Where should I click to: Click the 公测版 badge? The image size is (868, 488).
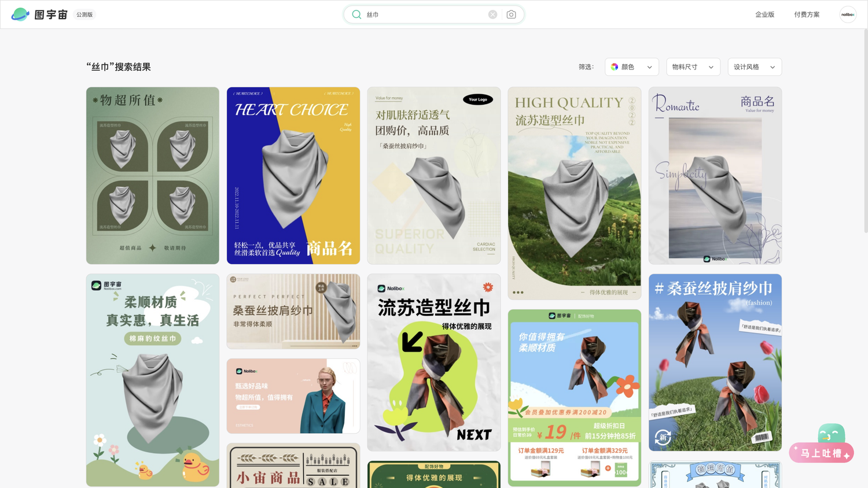(x=84, y=14)
